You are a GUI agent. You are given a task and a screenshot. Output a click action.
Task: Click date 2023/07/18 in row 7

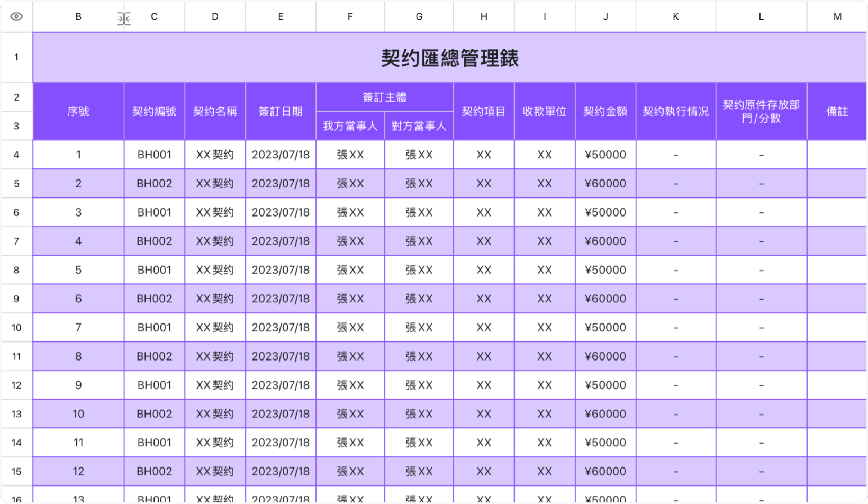click(x=281, y=241)
